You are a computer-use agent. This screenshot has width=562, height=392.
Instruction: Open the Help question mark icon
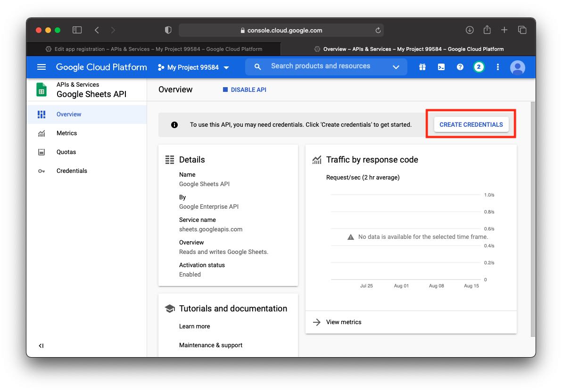(x=460, y=67)
